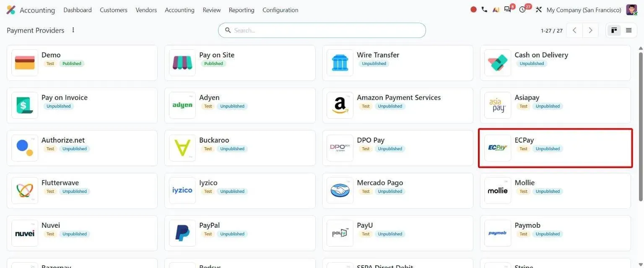The width and height of the screenshot is (644, 268).
Task: Click the Pay on Invoice logo
Action: click(x=25, y=105)
